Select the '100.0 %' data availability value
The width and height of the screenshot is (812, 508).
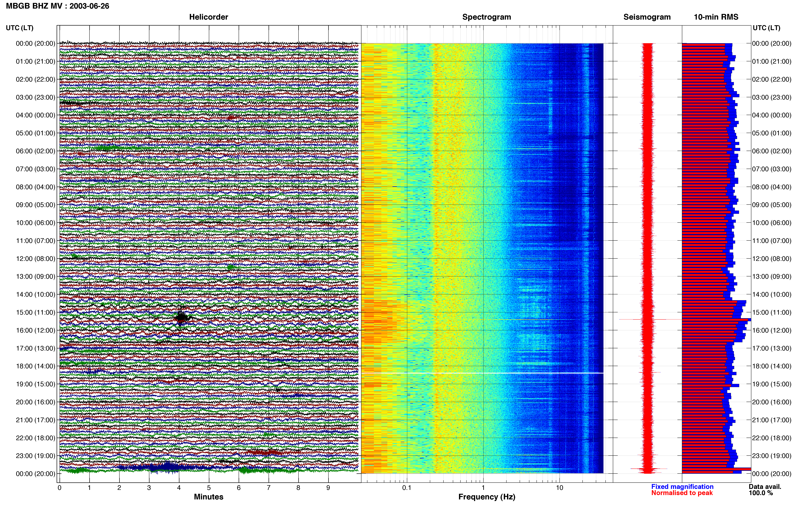tap(761, 493)
